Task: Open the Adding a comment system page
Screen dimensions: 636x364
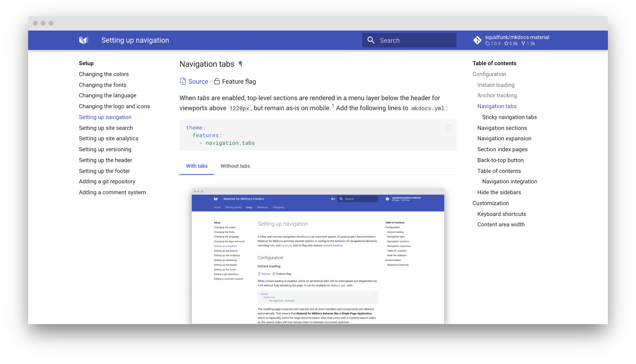Action: tap(112, 192)
